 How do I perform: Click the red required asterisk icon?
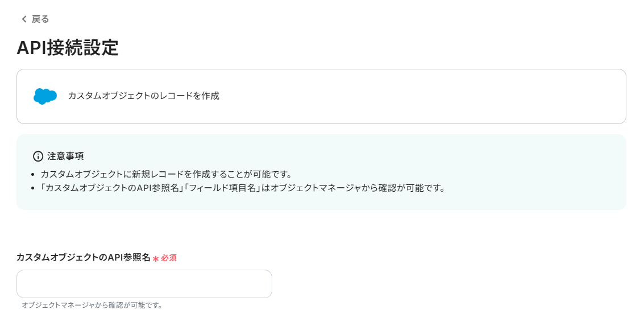(156, 259)
